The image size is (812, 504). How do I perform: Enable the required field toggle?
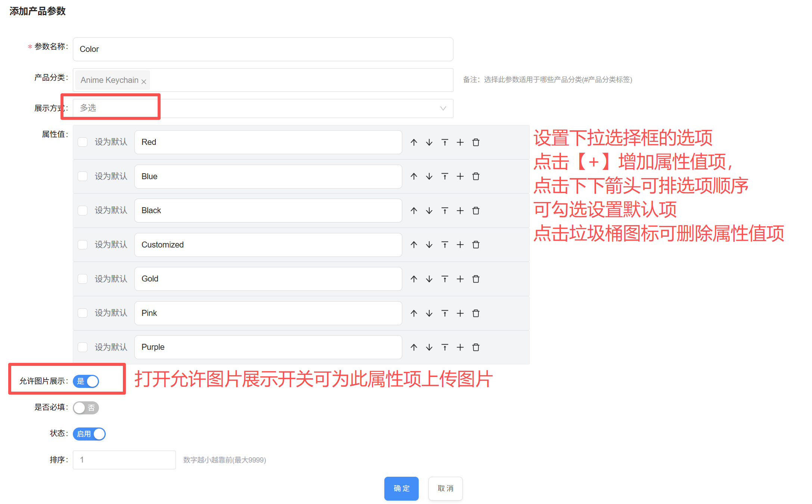(86, 408)
